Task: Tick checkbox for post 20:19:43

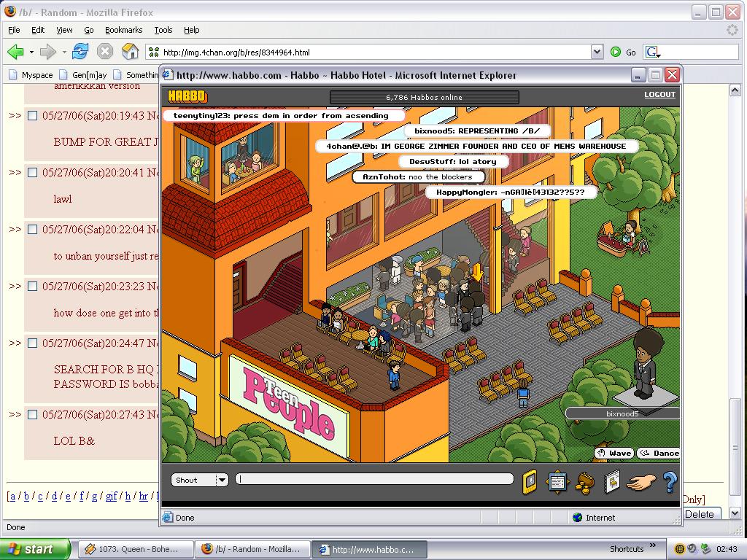Action: pyautogui.click(x=32, y=116)
